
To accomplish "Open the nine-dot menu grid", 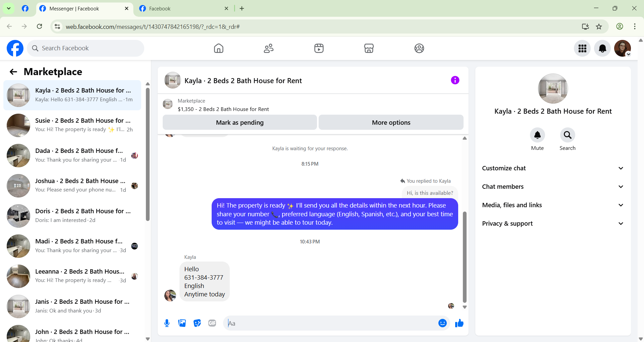I will tap(582, 48).
